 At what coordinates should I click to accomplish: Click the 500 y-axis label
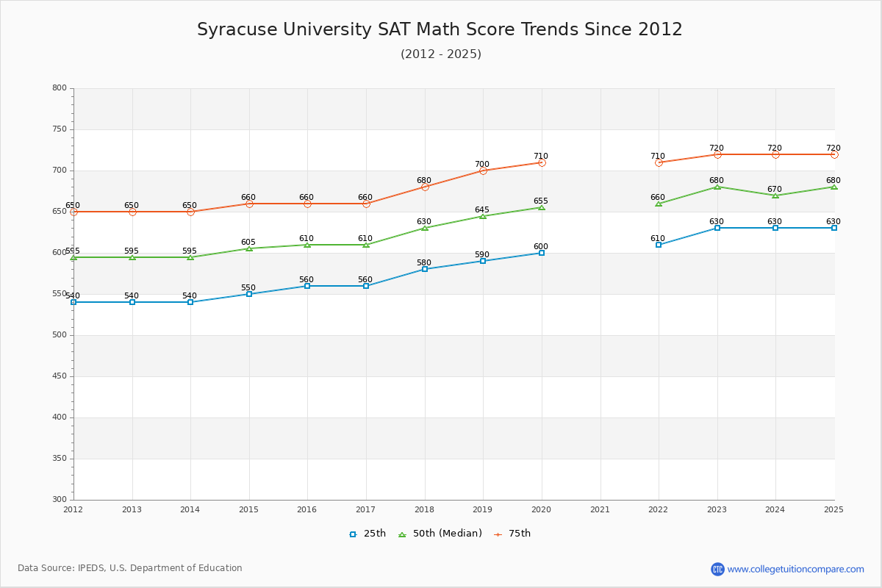60,335
